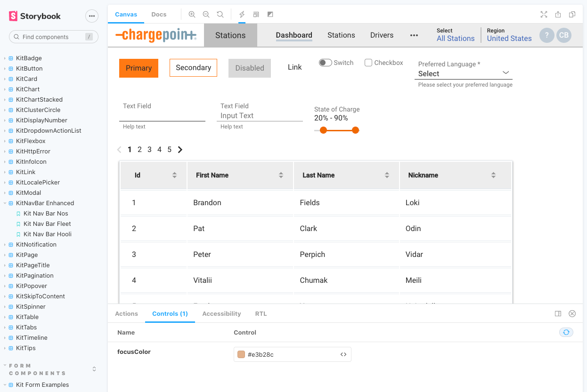Click the lightning bolt remount icon
This screenshot has width=587, height=392.
[x=242, y=14]
